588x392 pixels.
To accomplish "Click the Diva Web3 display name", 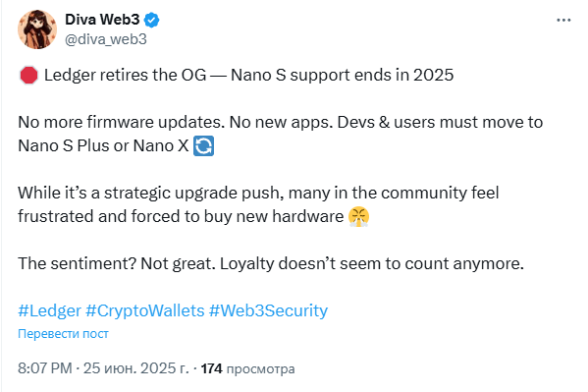I will tap(102, 20).
